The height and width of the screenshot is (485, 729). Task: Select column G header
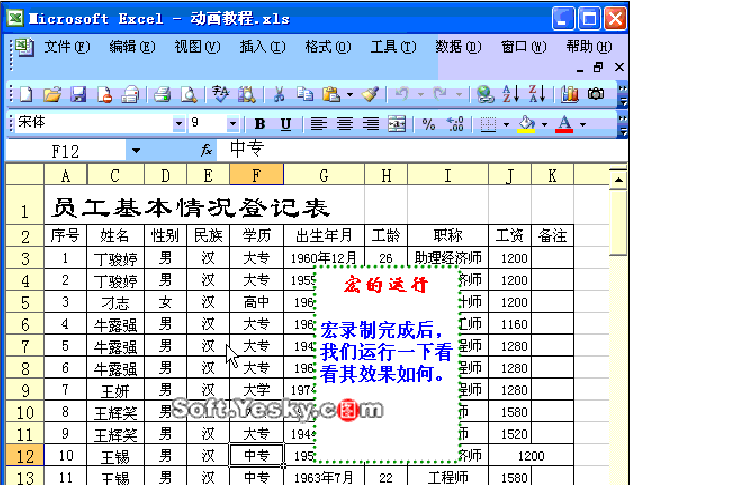point(324,175)
